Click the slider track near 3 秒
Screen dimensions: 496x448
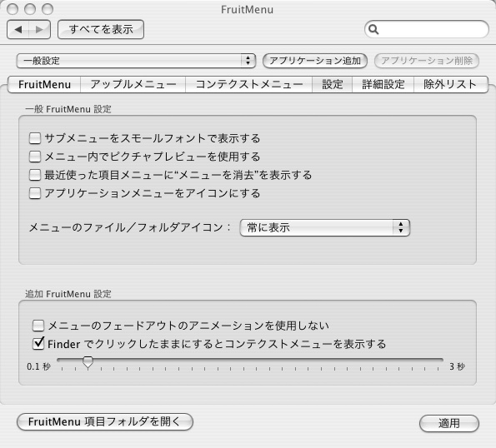(438, 360)
